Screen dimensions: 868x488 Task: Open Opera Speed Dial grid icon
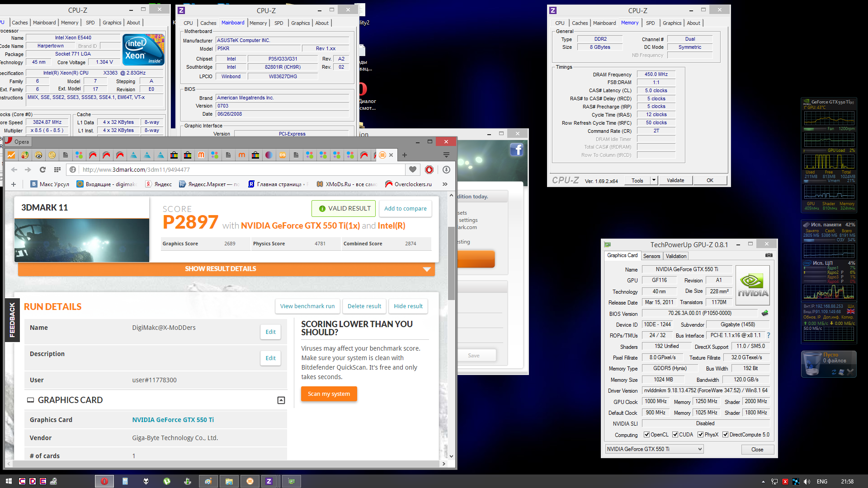(57, 169)
